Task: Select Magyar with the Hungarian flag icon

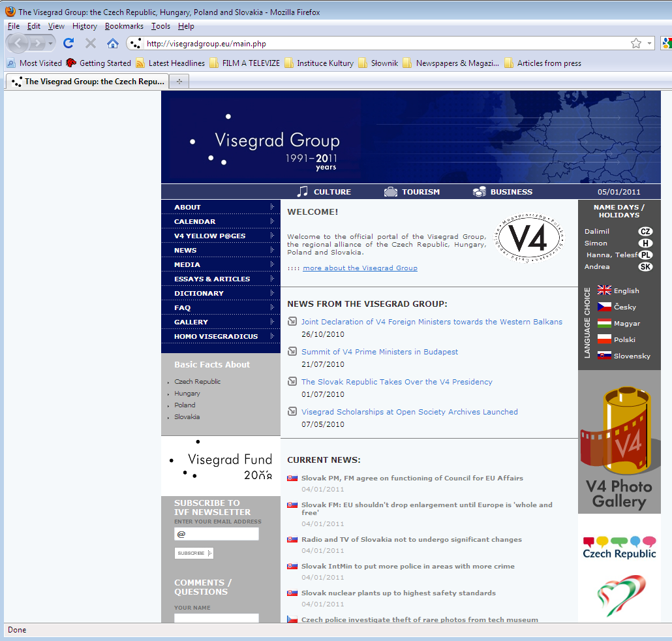Action: 604,323
